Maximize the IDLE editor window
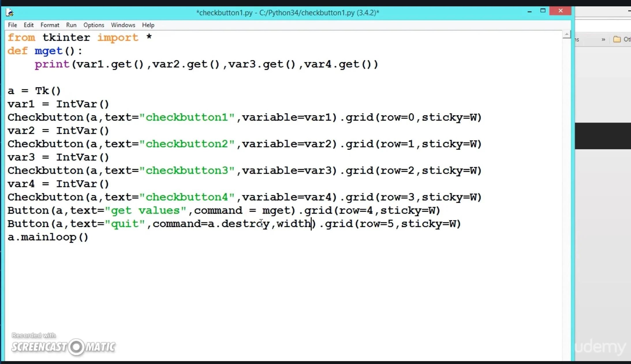Screen dimensions: 631x364 click(x=543, y=11)
